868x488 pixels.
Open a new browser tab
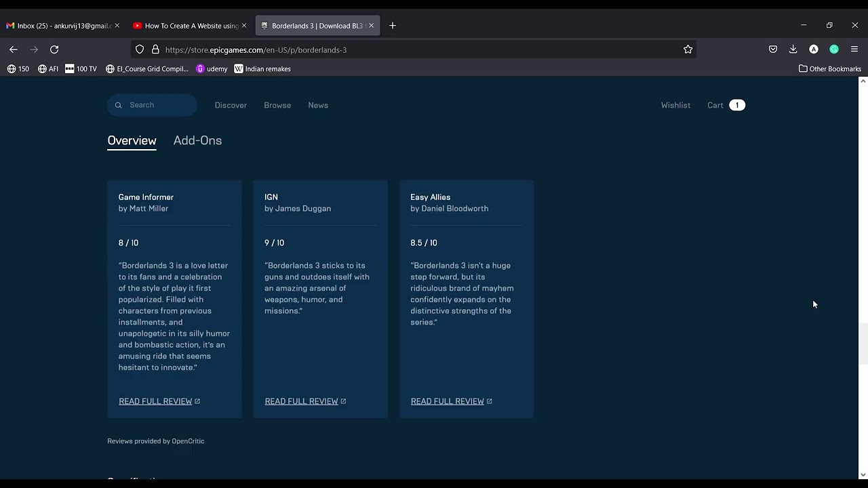(393, 26)
